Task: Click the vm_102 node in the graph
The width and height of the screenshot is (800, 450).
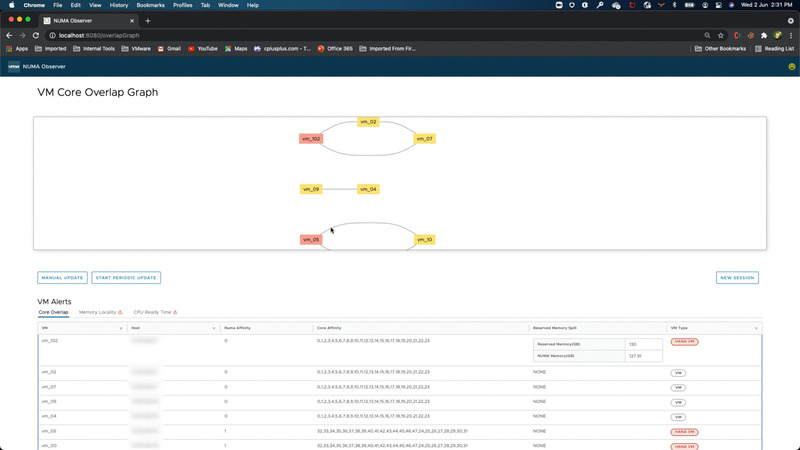Action: click(311, 139)
